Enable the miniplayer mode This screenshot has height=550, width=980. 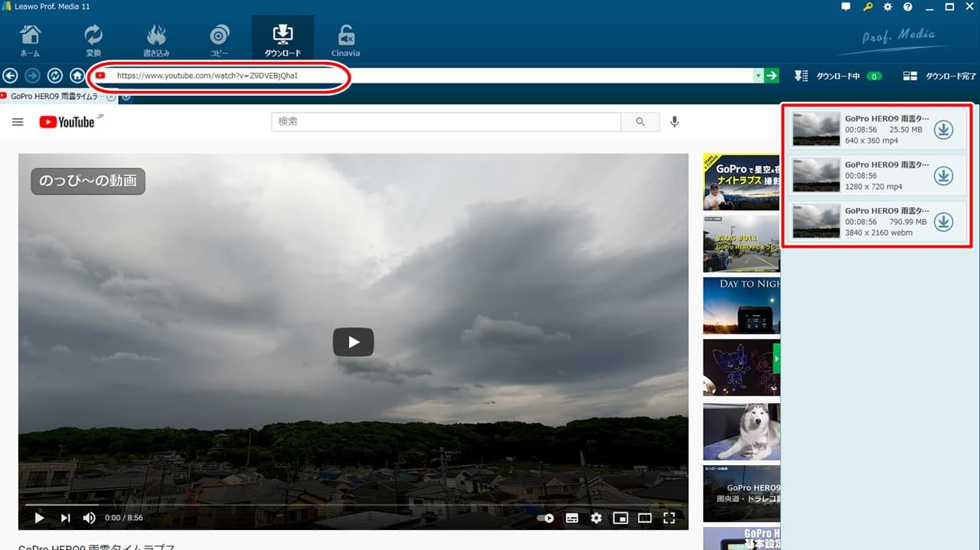pos(621,518)
